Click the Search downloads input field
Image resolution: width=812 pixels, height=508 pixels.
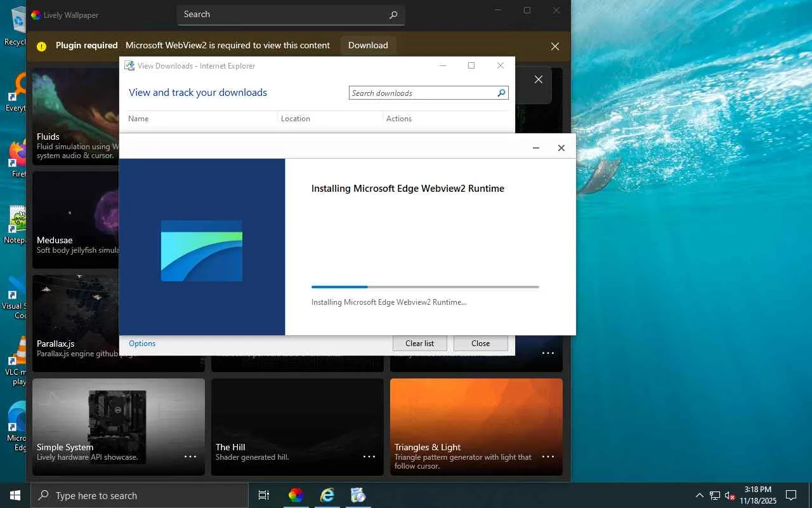pos(422,93)
